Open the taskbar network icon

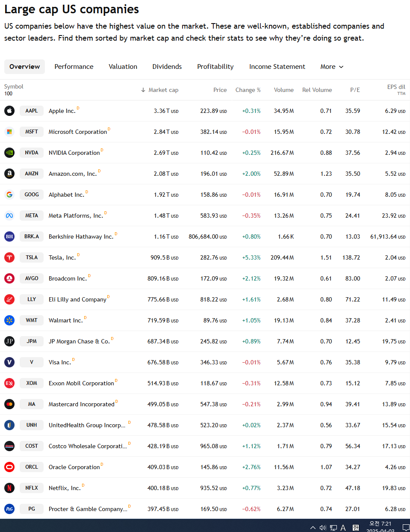[x=333, y=528]
